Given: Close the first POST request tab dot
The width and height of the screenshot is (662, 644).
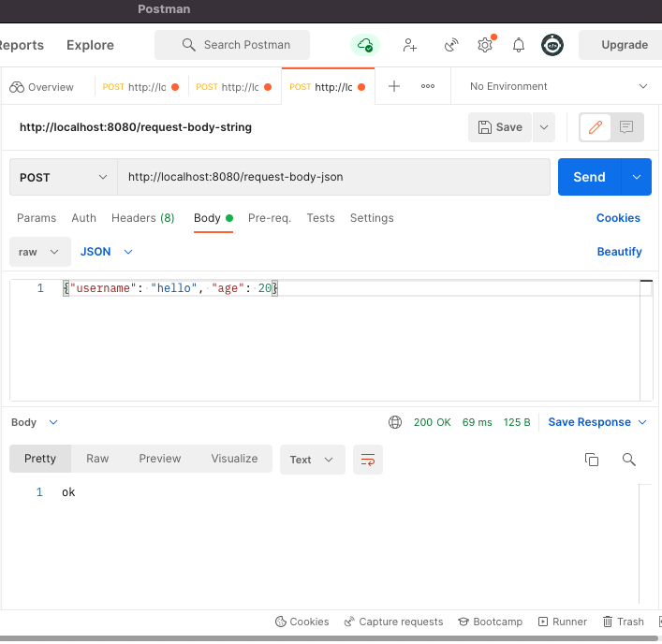Looking at the screenshot, I should click(175, 87).
